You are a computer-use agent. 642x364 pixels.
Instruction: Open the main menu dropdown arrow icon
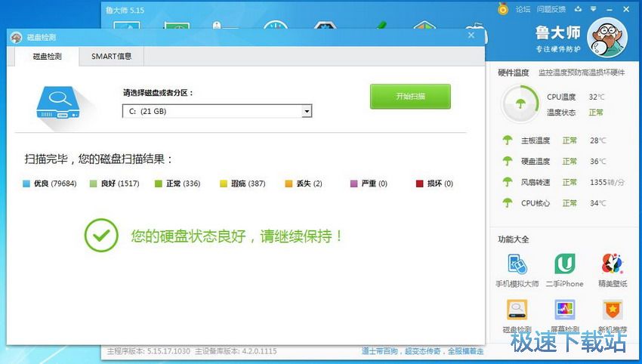tap(593, 8)
